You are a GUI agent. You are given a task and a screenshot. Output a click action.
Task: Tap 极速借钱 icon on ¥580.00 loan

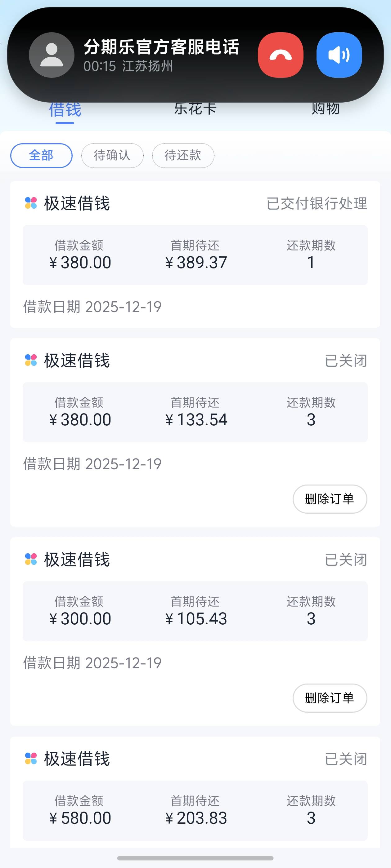31,759
